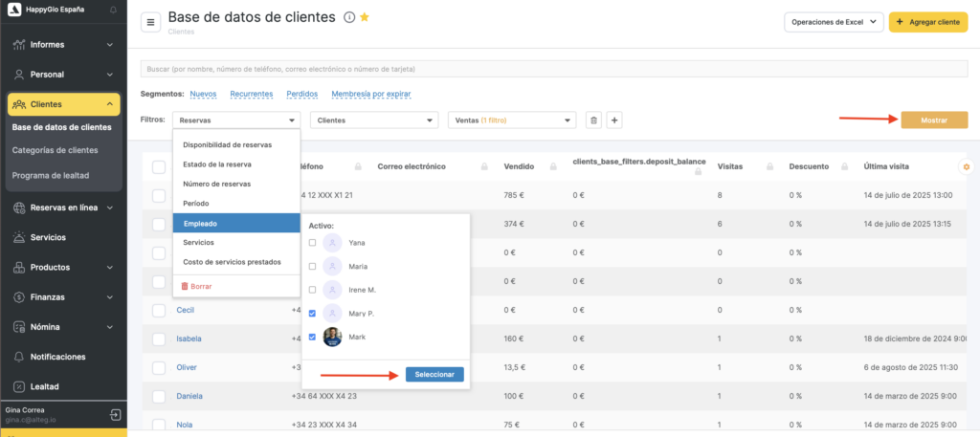Open table column settings gear icon

(x=966, y=166)
